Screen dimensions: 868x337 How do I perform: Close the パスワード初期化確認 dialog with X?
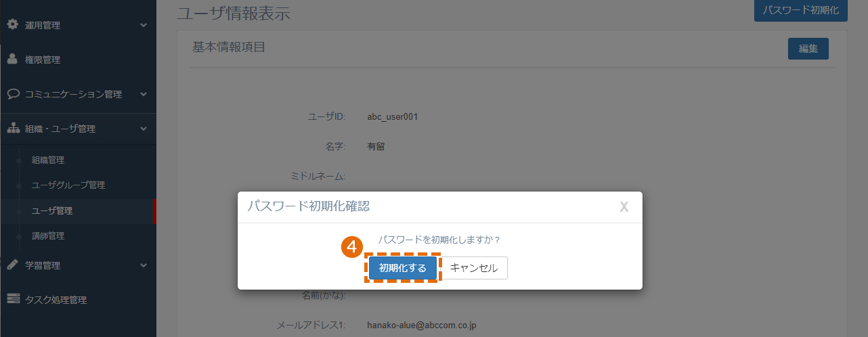[x=624, y=207]
